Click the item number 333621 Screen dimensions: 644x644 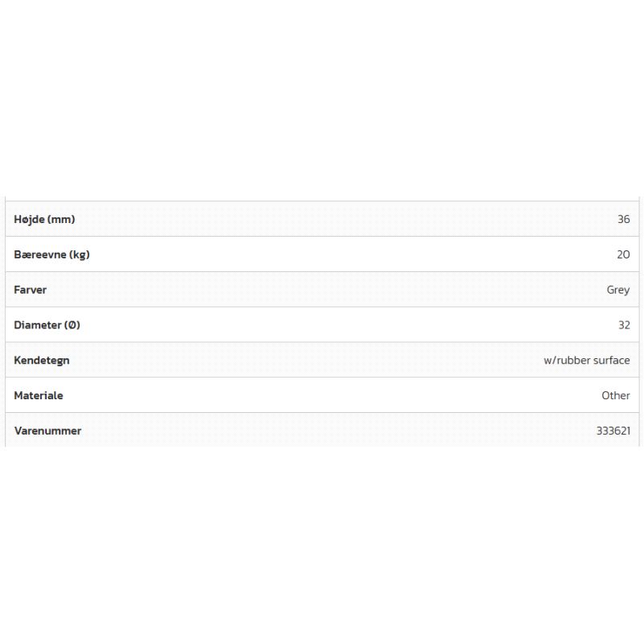pos(613,431)
